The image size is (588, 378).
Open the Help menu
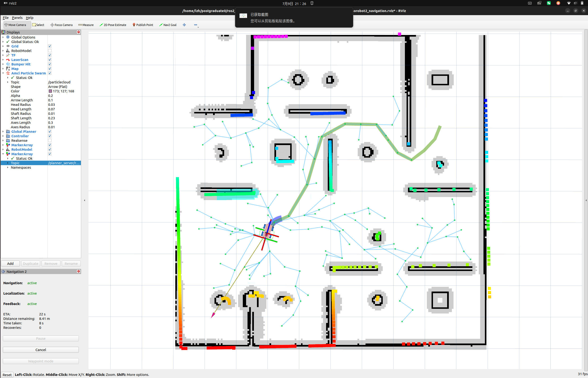30,18
